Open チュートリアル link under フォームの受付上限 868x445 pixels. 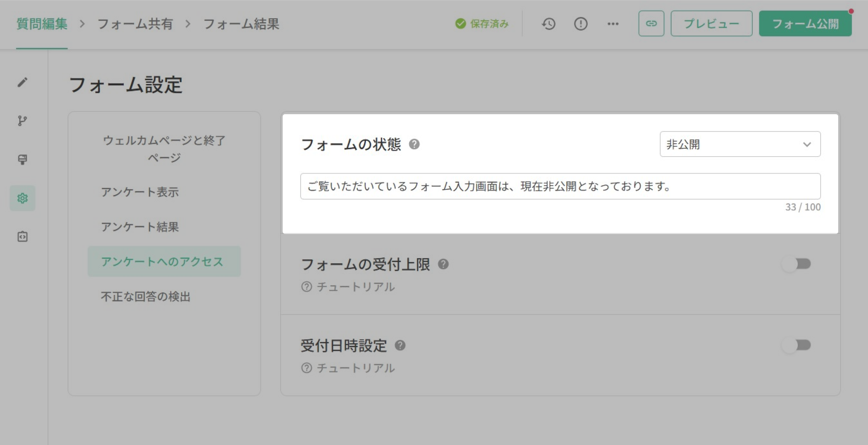coord(348,287)
